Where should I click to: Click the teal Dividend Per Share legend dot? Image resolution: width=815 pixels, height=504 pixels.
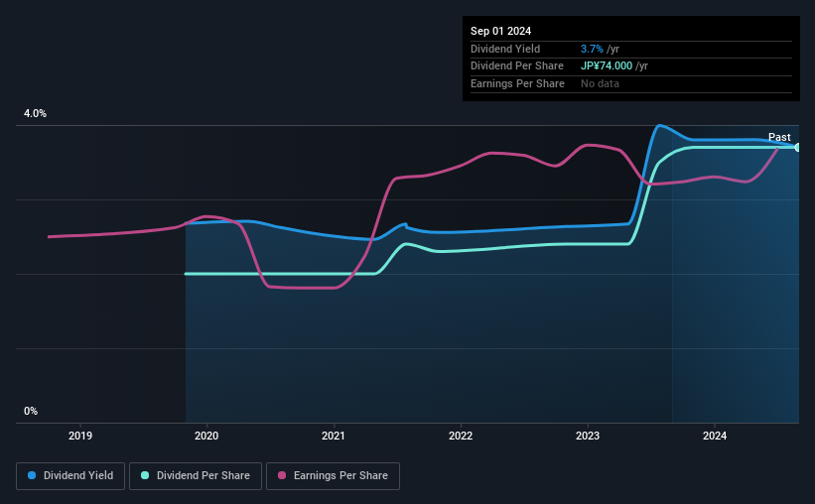coord(145,475)
